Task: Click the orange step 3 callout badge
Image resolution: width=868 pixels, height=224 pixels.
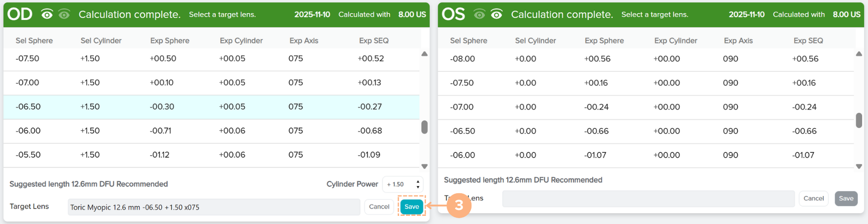Action: pyautogui.click(x=458, y=205)
